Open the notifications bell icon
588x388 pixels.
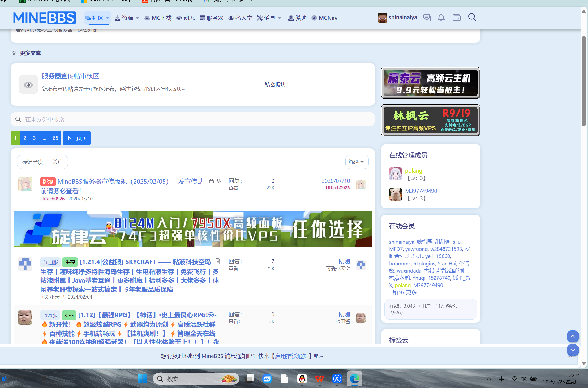pyautogui.click(x=441, y=18)
